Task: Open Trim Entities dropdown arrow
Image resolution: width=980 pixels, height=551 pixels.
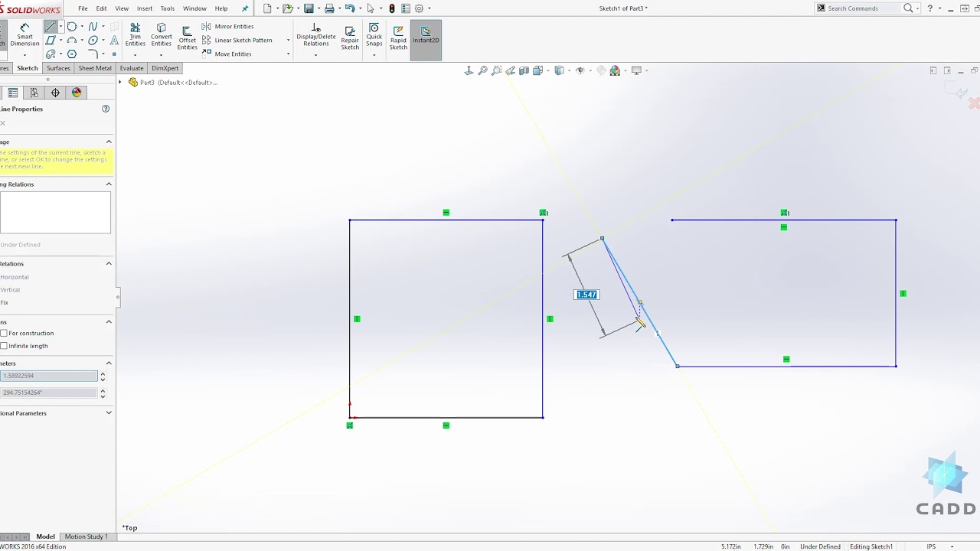Action: coord(136,54)
